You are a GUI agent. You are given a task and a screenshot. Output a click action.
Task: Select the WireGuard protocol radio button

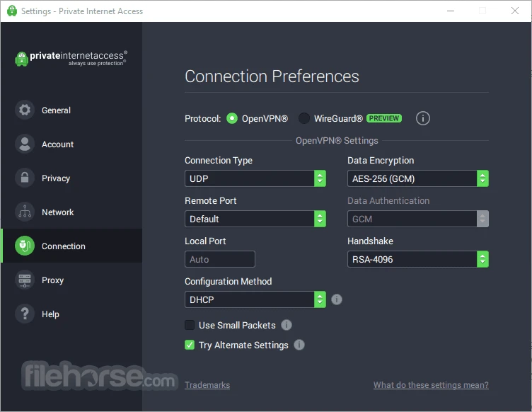pos(304,118)
